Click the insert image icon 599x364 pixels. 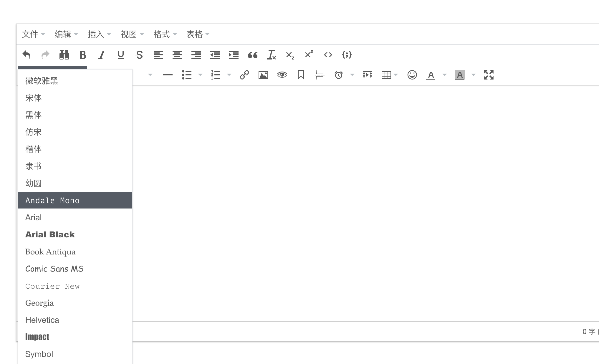pyautogui.click(x=263, y=75)
